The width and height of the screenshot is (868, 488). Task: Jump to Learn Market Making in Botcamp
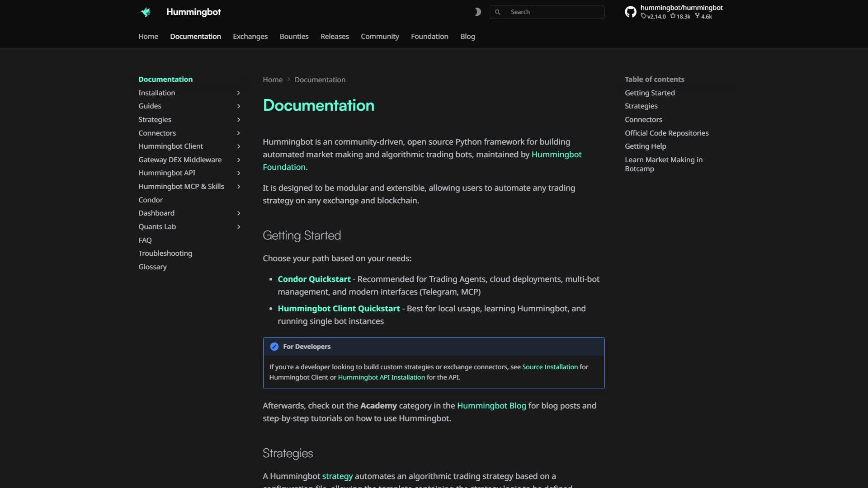tap(664, 164)
